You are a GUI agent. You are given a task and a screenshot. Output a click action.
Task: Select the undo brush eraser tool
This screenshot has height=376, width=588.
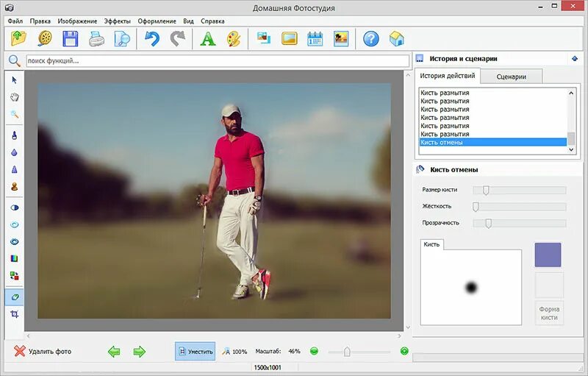pyautogui.click(x=14, y=297)
